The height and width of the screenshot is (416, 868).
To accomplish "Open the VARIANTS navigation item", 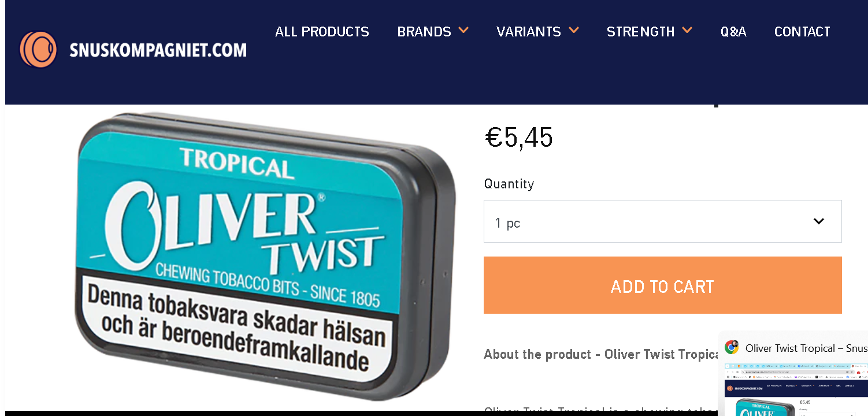I will click(529, 32).
